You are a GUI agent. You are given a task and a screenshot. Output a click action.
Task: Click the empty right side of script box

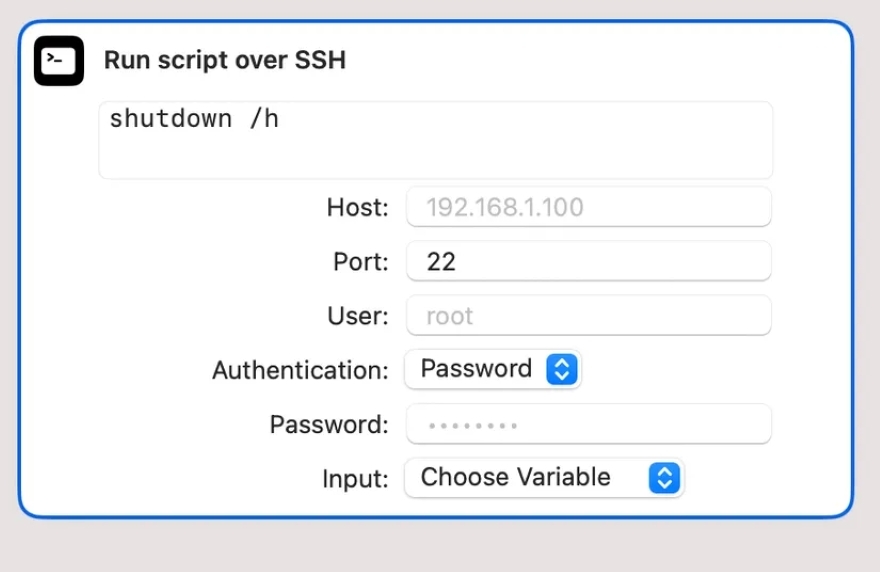click(x=600, y=140)
